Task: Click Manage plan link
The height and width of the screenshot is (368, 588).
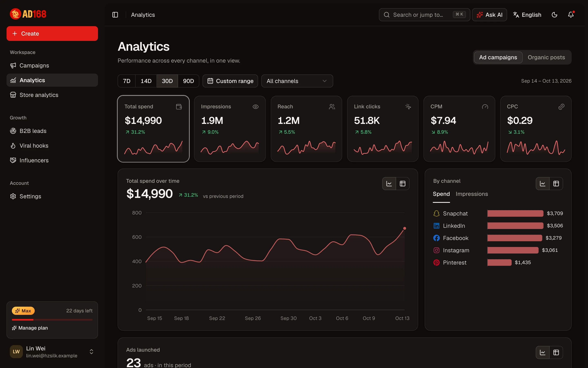Action: point(30,328)
